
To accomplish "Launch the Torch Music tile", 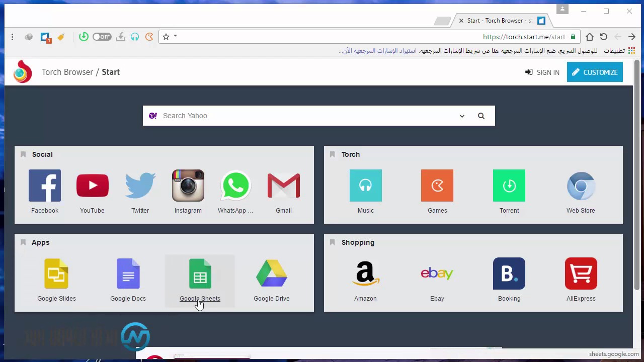I will tap(366, 192).
